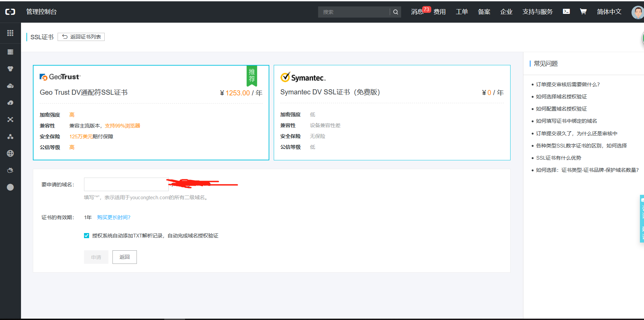Click the 返回证书列表 button
The width and height of the screenshot is (644, 320).
[81, 37]
